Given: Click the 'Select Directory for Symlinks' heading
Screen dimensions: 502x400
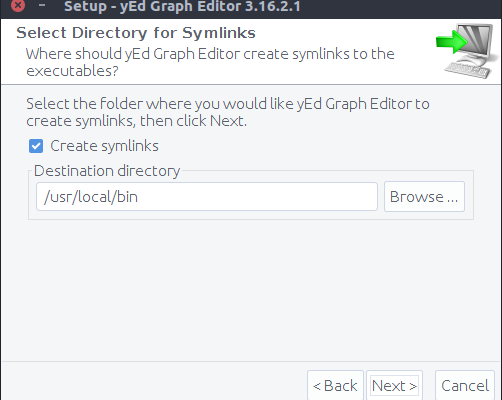Looking at the screenshot, I should [136, 33].
